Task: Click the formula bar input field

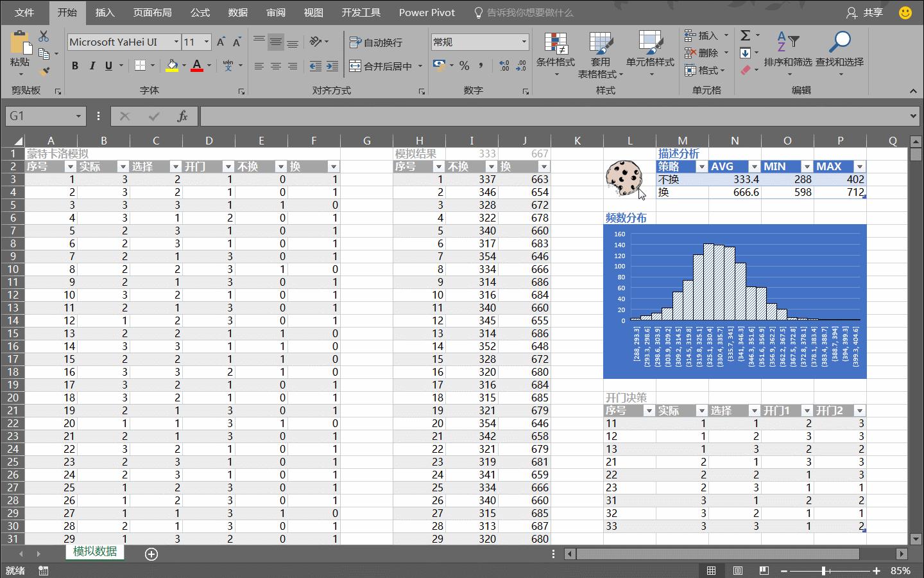Action: point(554,116)
